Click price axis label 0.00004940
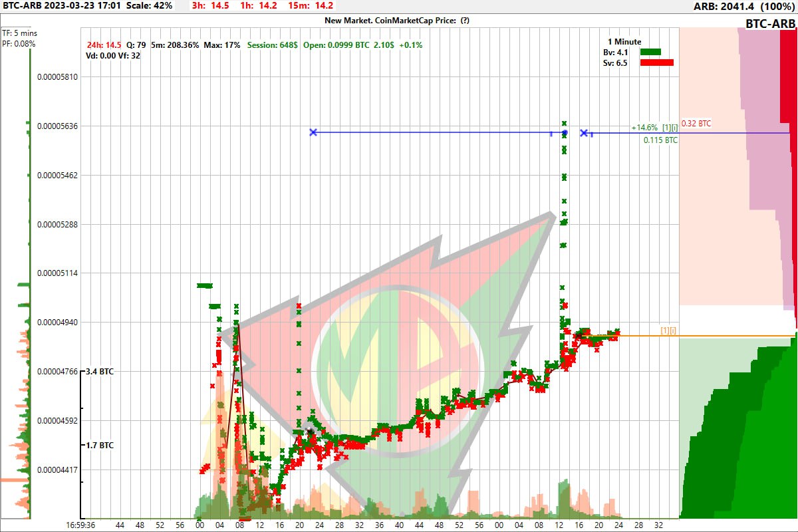 (58, 323)
